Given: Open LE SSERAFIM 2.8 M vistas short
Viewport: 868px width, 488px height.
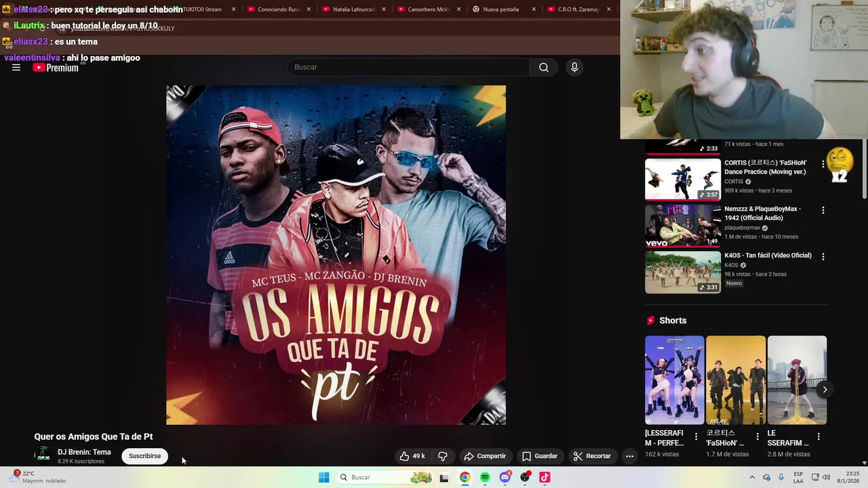Looking at the screenshot, I should [x=797, y=380].
